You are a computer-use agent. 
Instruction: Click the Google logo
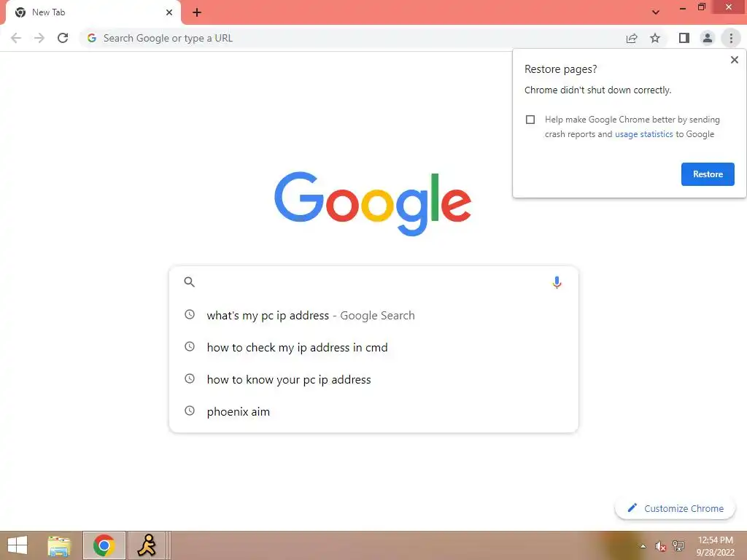[x=373, y=204]
